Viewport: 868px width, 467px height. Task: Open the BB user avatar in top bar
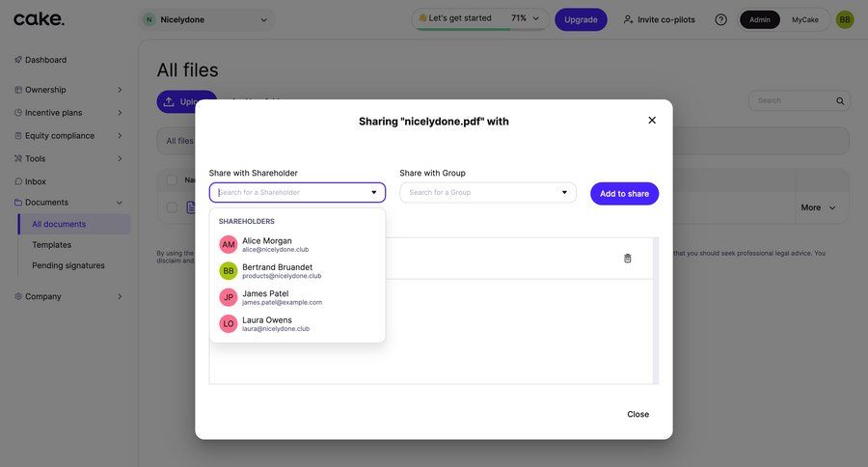(x=845, y=19)
